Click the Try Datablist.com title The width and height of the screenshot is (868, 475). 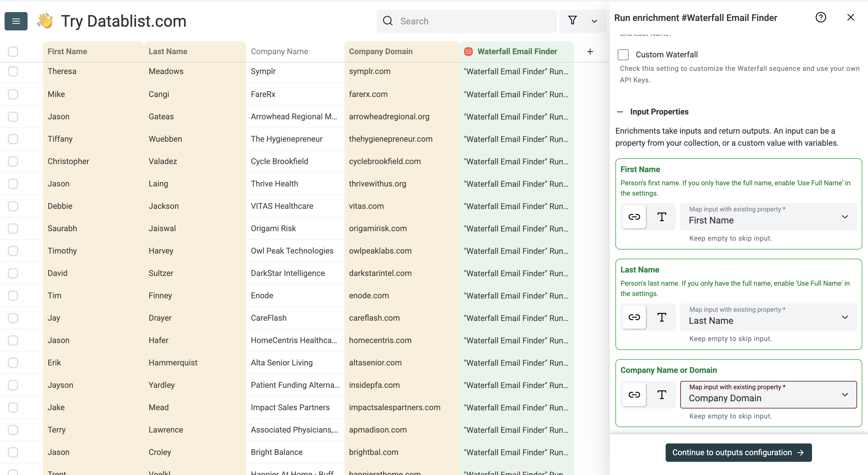click(x=123, y=21)
